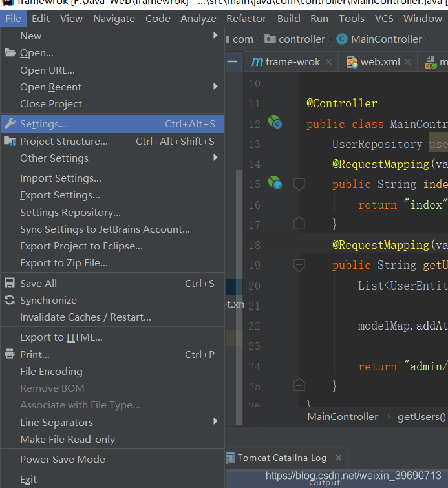Click the controller breadcrumb text

tap(302, 39)
